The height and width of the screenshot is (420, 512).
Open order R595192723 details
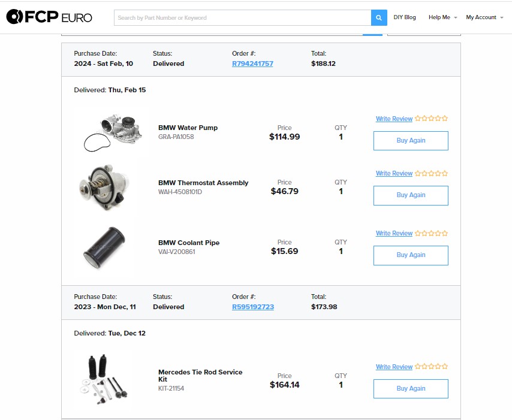253,307
